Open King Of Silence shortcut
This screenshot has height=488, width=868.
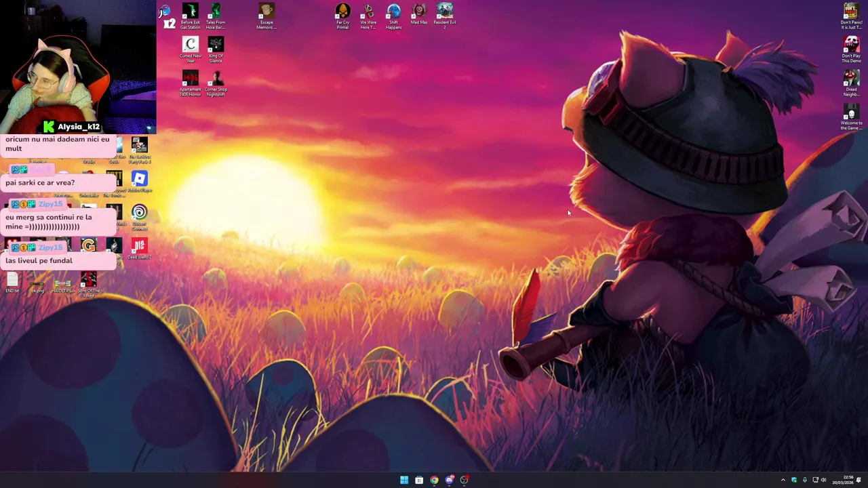(x=216, y=50)
